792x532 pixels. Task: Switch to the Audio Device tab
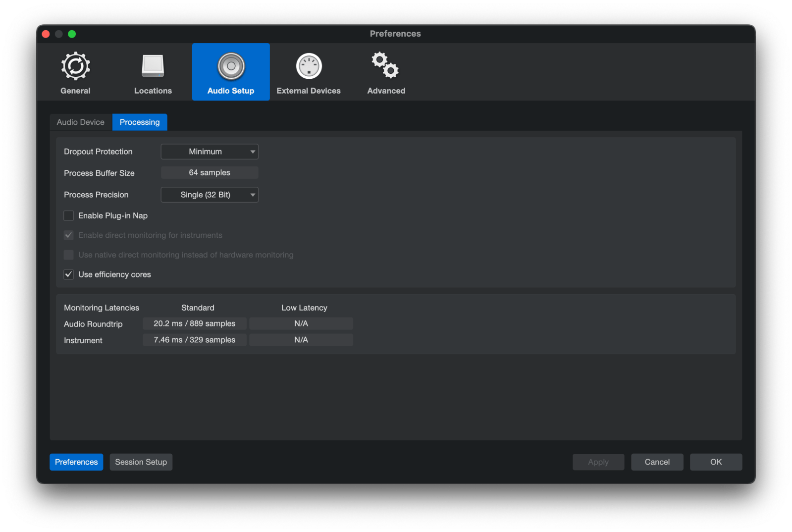(81, 122)
